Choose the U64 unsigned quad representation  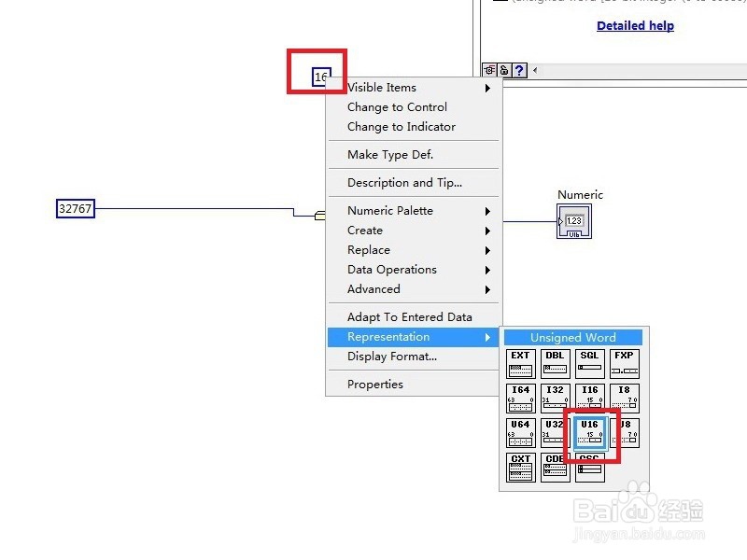521,433
